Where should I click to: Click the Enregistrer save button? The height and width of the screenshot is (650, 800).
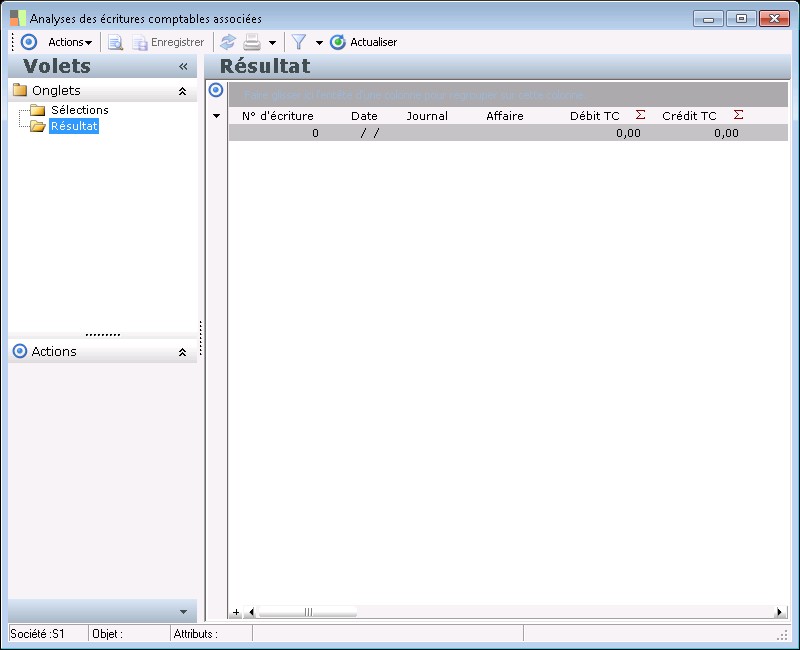[168, 42]
